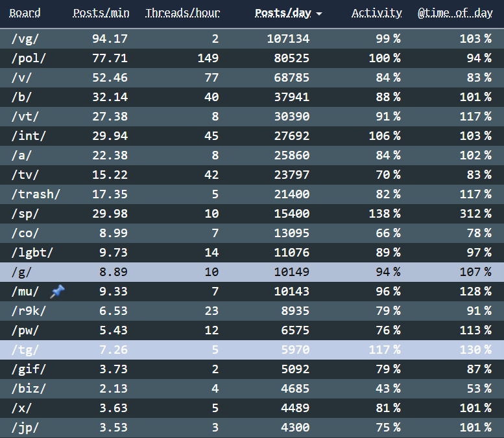Select the /r9k/ board name
The image size is (504, 438).
pos(29,311)
